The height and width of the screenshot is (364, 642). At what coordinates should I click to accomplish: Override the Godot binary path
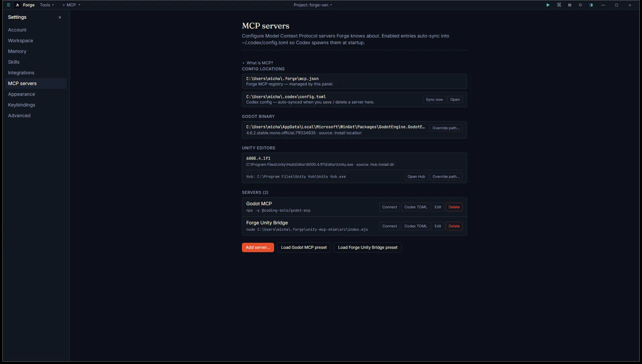(446, 128)
